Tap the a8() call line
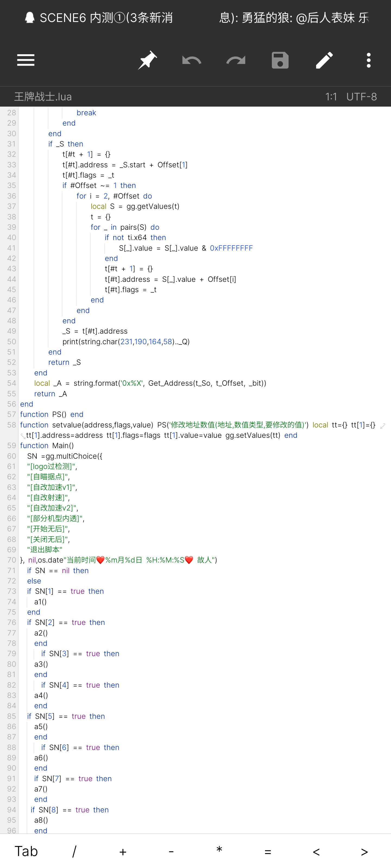Screen dimensions: 391x868 point(41,820)
